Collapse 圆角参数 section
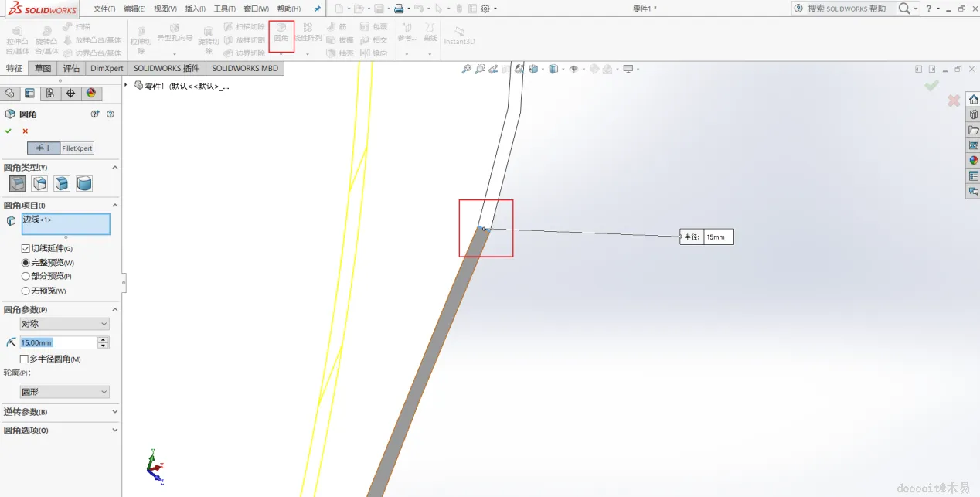This screenshot has height=497, width=980. tap(115, 309)
